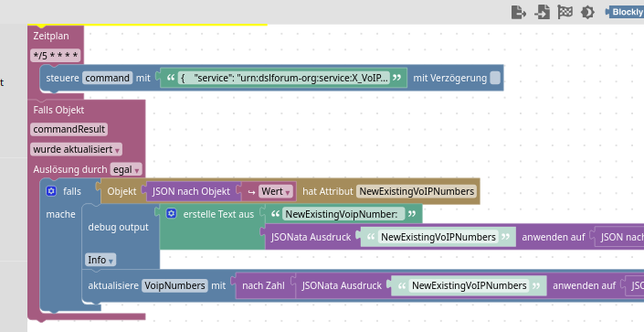Select the 'command' object ID field

[107, 78]
